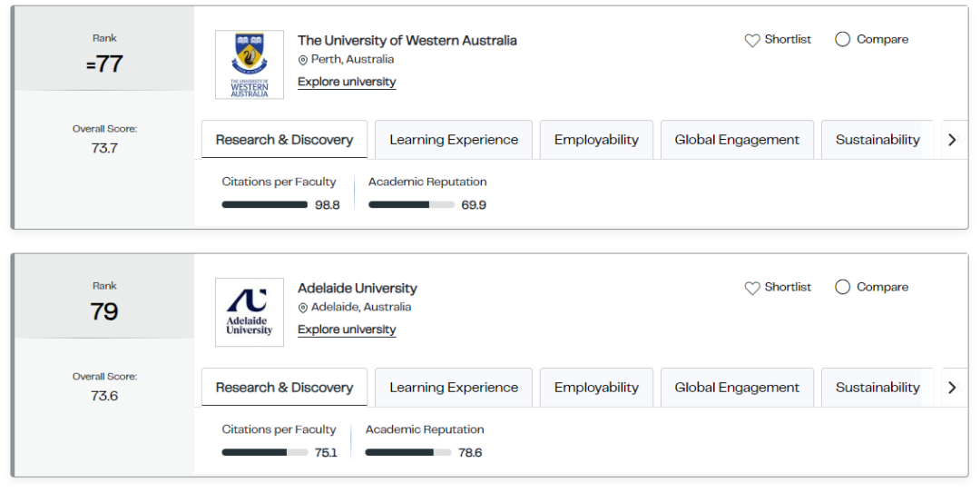Viewport: 980px width, 492px height.
Task: Click the overall score 73.6
Action: [x=104, y=396]
